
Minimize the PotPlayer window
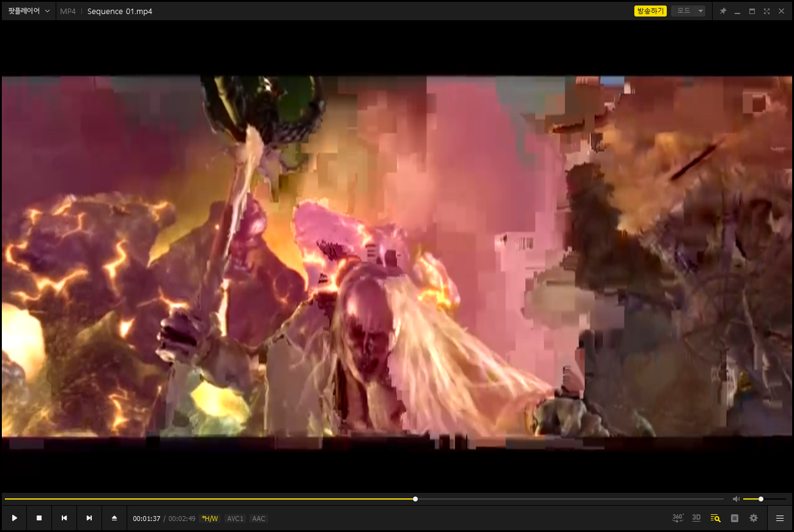pos(737,11)
